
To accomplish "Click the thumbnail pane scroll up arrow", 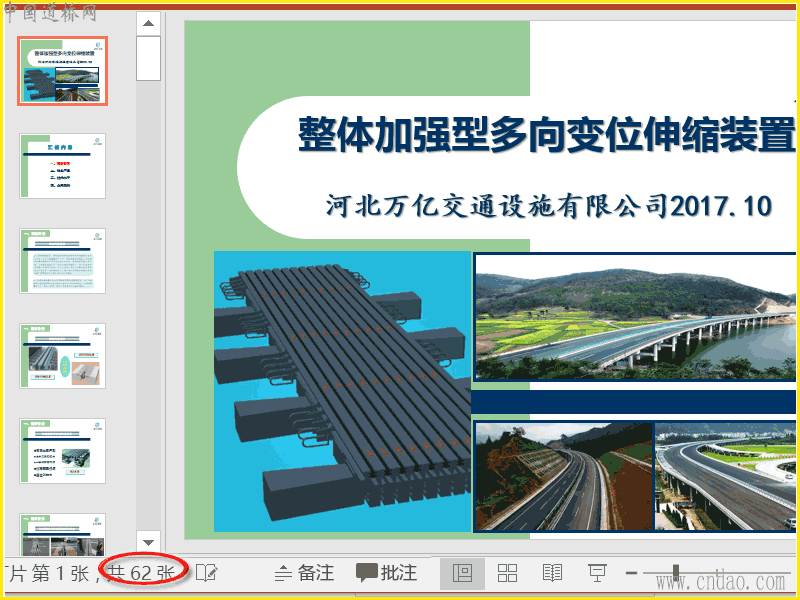I will pyautogui.click(x=148, y=23).
